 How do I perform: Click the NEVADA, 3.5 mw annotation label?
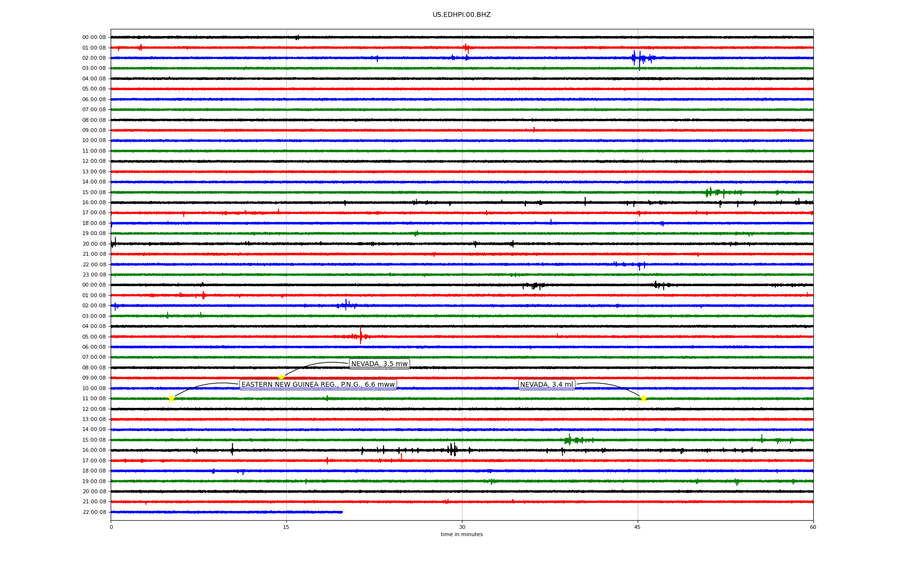[x=379, y=364]
